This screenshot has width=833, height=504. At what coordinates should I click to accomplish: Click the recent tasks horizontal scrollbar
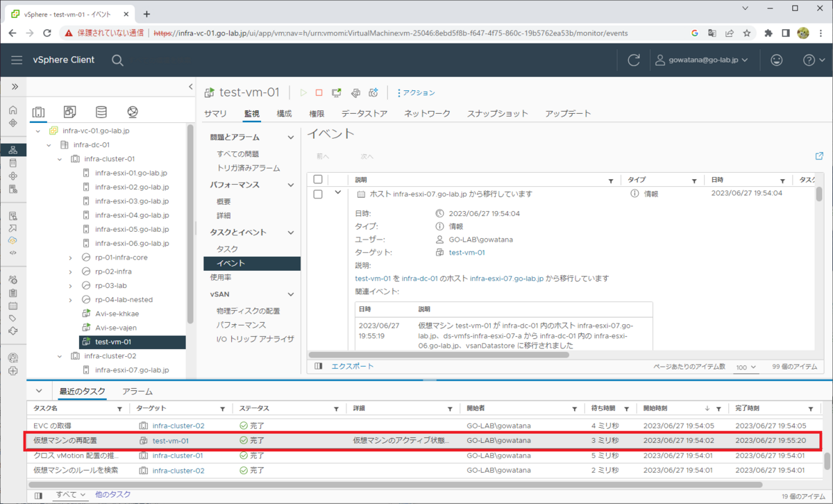click(x=396, y=485)
